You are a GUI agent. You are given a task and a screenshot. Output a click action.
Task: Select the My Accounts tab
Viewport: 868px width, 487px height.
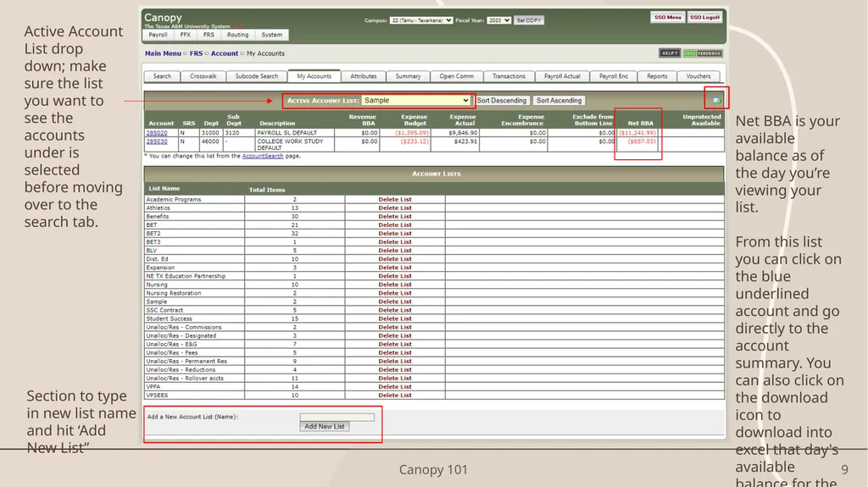coord(314,76)
